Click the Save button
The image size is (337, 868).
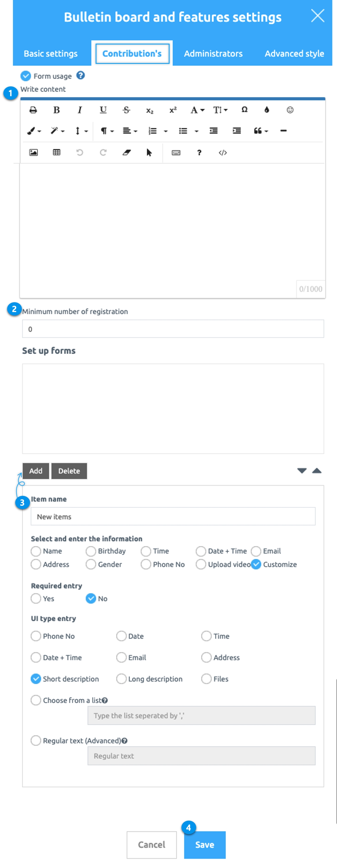205,844
